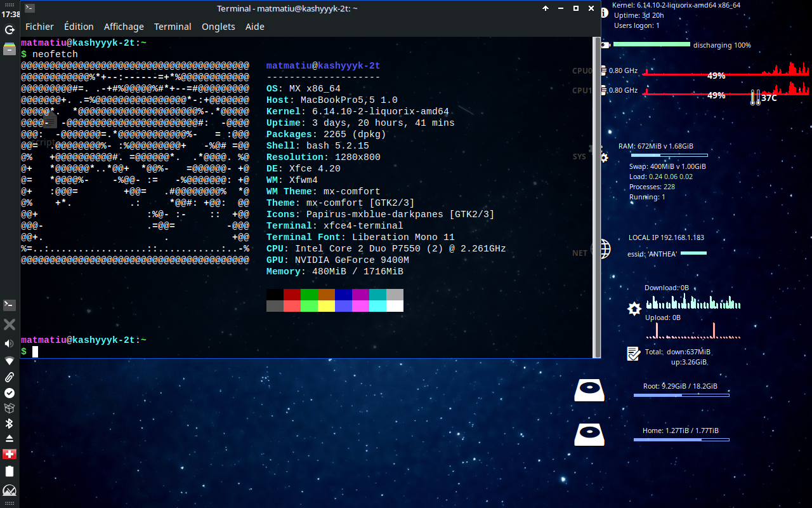Image resolution: width=812 pixels, height=508 pixels.
Task: Click the checkmark circle tray icon
Action: point(10,392)
